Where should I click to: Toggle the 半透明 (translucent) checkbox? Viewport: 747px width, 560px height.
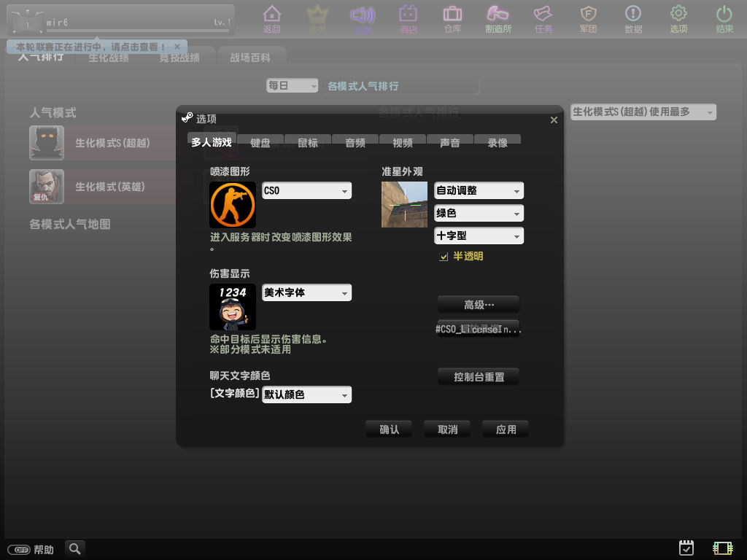coord(444,257)
